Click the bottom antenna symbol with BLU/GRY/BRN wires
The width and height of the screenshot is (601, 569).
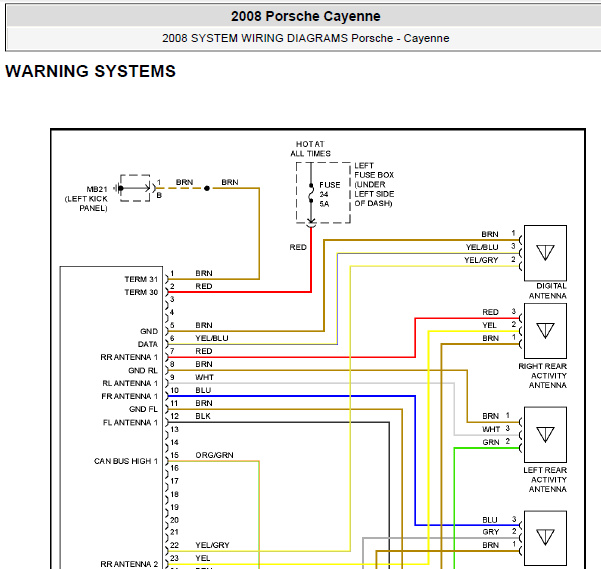[x=545, y=538]
